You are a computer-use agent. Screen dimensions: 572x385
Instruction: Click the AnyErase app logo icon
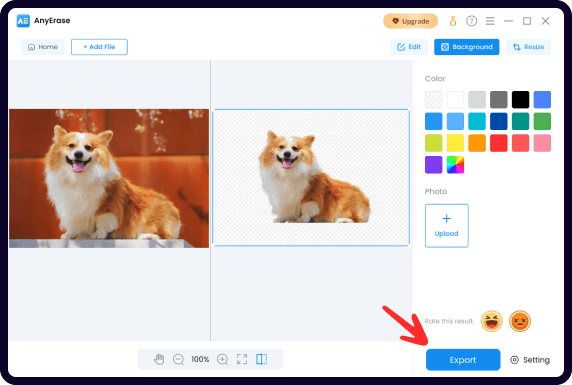pos(23,21)
